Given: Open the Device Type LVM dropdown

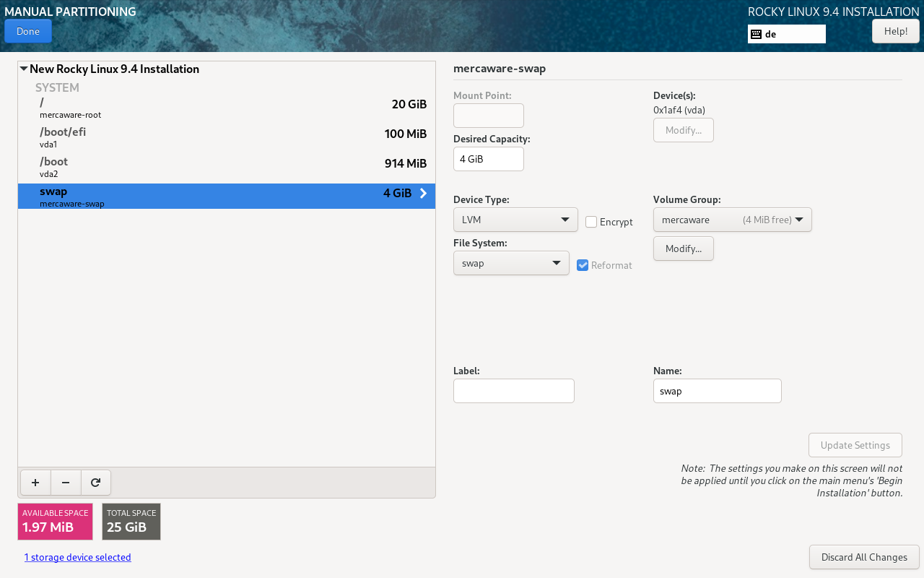Looking at the screenshot, I should [x=515, y=220].
